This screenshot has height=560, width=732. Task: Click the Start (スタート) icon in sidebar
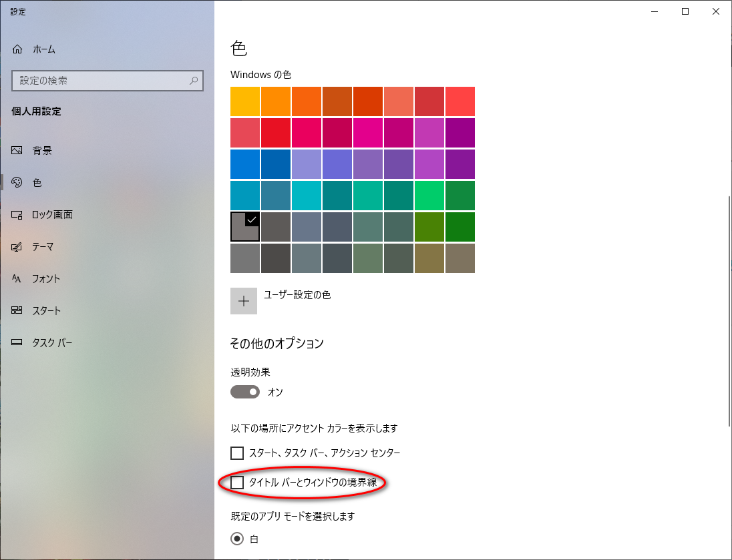pyautogui.click(x=17, y=311)
